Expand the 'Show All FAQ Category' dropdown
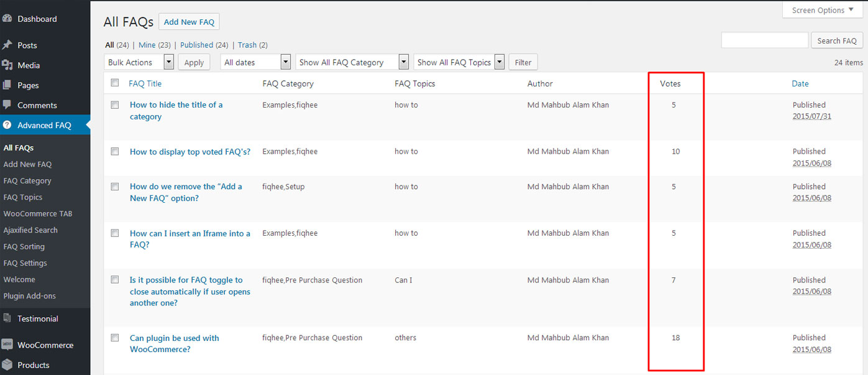Viewport: 868px width, 375px height. (353, 62)
